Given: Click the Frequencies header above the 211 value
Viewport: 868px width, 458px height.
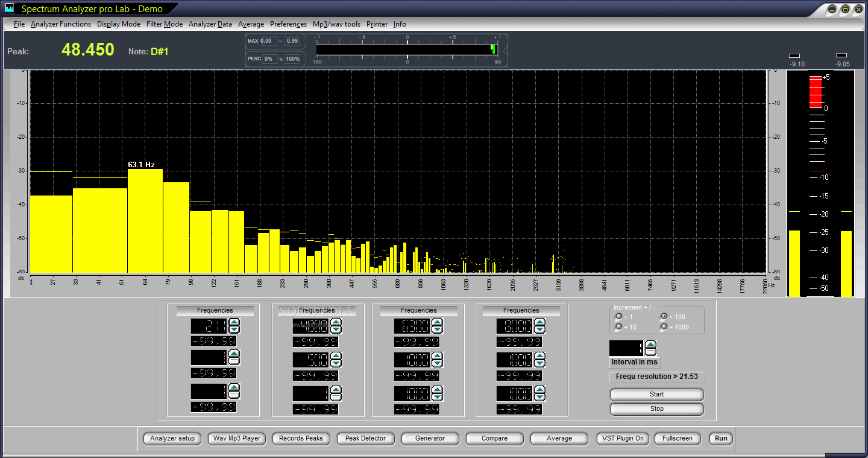Looking at the screenshot, I should tap(215, 311).
